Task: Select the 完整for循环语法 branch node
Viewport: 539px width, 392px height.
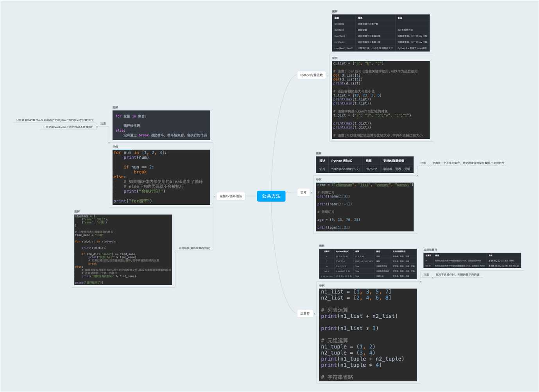Action: [231, 196]
